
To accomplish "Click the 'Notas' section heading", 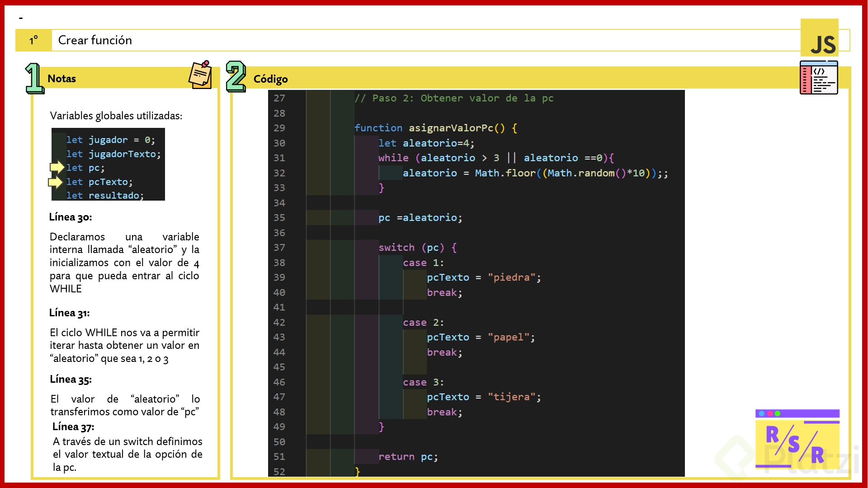I will pos(61,79).
